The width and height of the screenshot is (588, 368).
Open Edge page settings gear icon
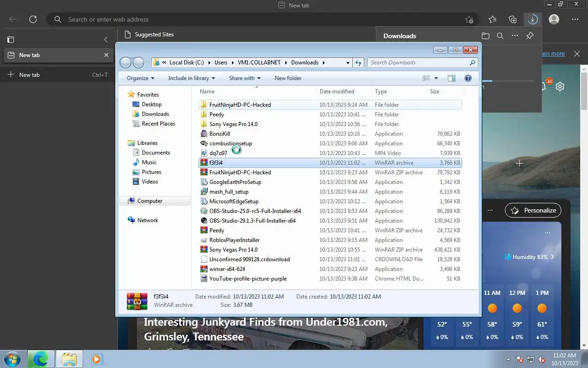point(560,86)
